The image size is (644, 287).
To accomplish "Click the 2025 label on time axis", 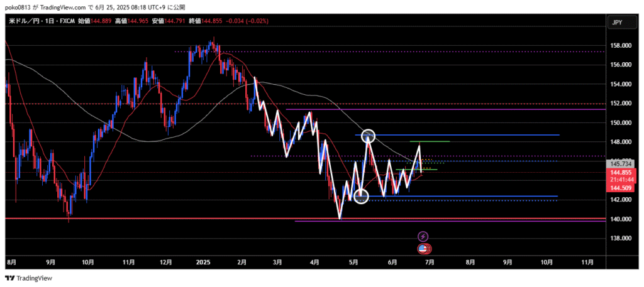I will [203, 263].
